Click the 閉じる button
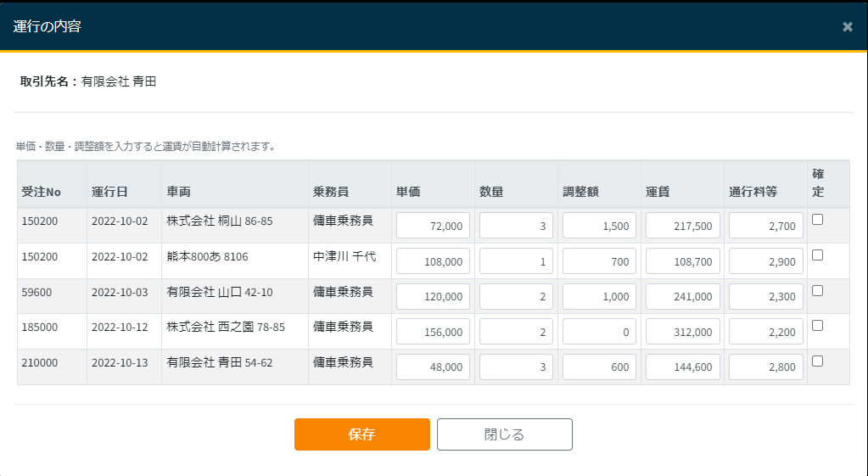Screen dimensions: 868x476 (504, 434)
